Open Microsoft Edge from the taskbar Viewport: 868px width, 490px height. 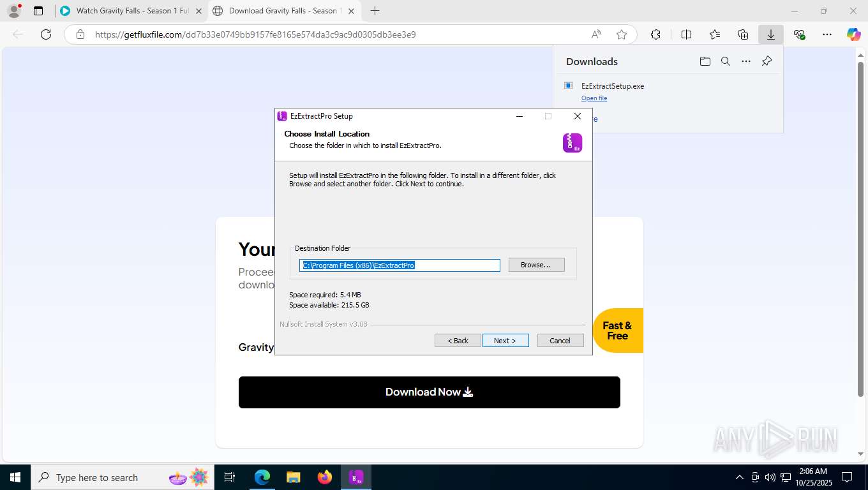pos(262,477)
